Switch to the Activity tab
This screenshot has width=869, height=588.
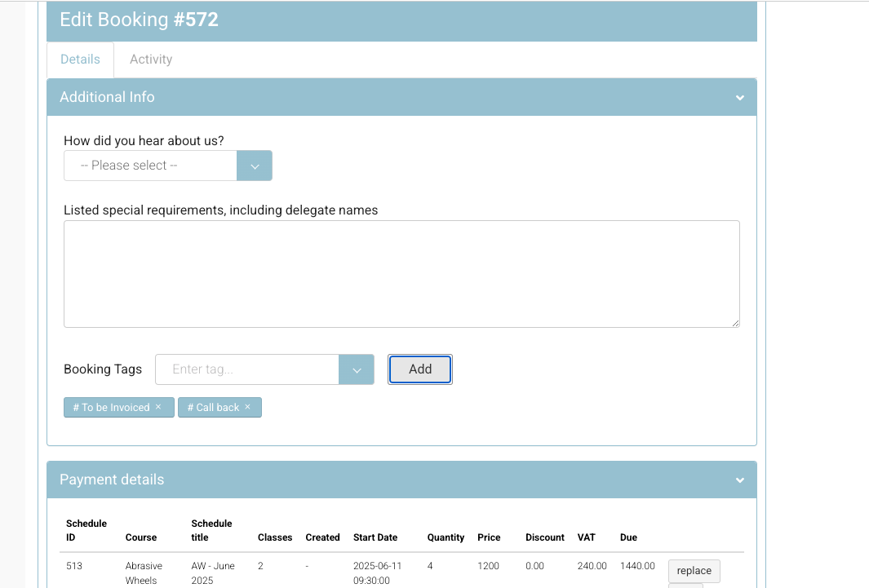(x=151, y=60)
